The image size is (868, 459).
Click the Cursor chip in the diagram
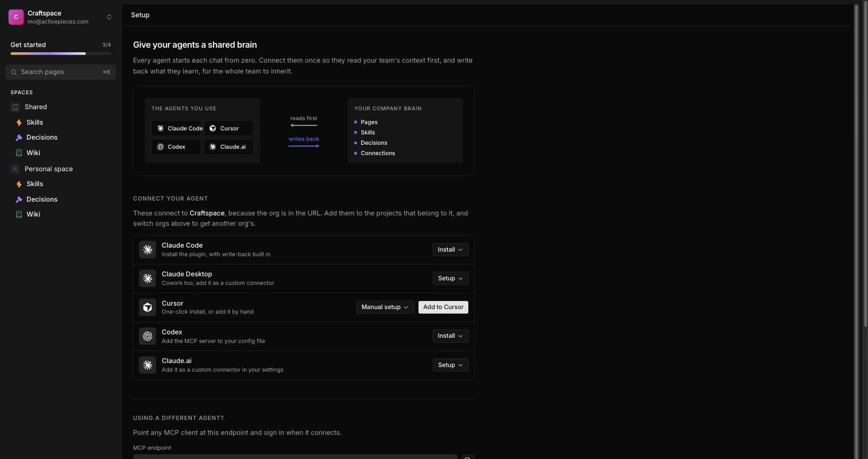pyautogui.click(x=228, y=128)
